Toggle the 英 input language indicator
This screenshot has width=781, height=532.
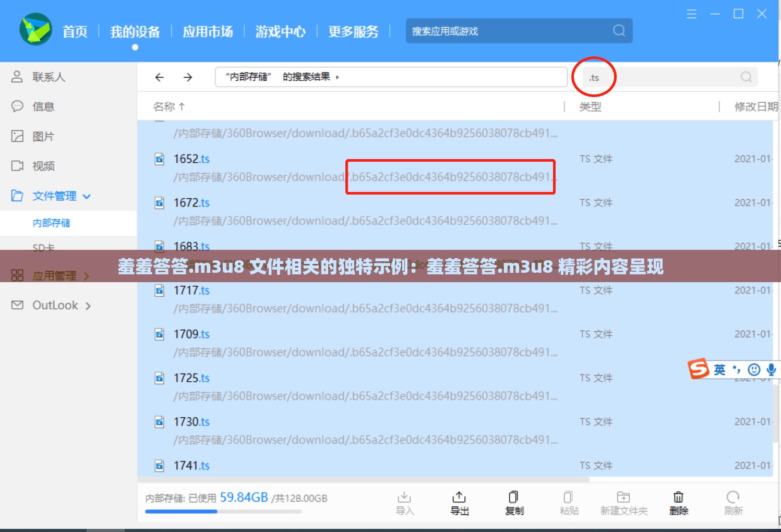point(719,370)
